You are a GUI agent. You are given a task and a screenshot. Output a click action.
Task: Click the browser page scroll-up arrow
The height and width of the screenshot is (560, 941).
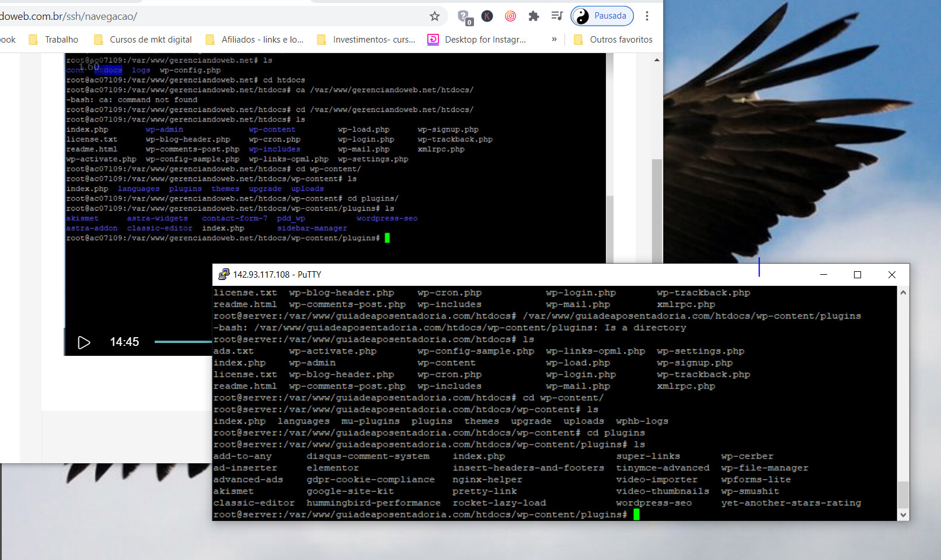coord(657,60)
